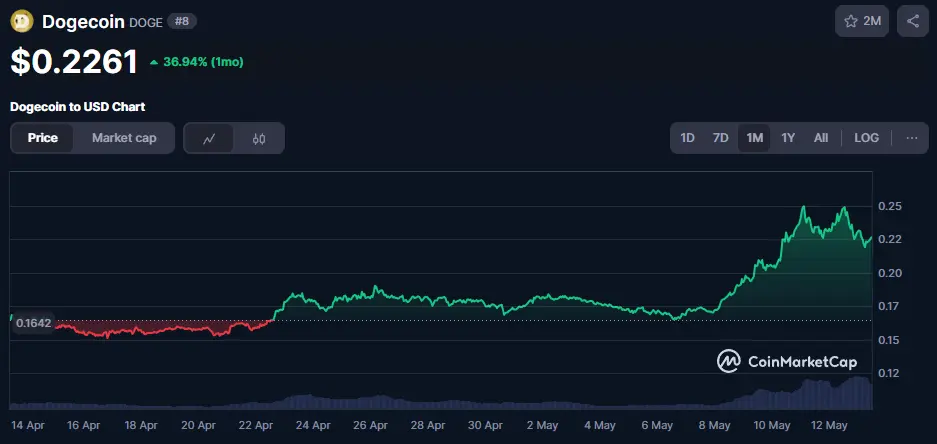This screenshot has width=937, height=444.
Task: Open the three-dots more options menu
Action: pyautogui.click(x=911, y=138)
